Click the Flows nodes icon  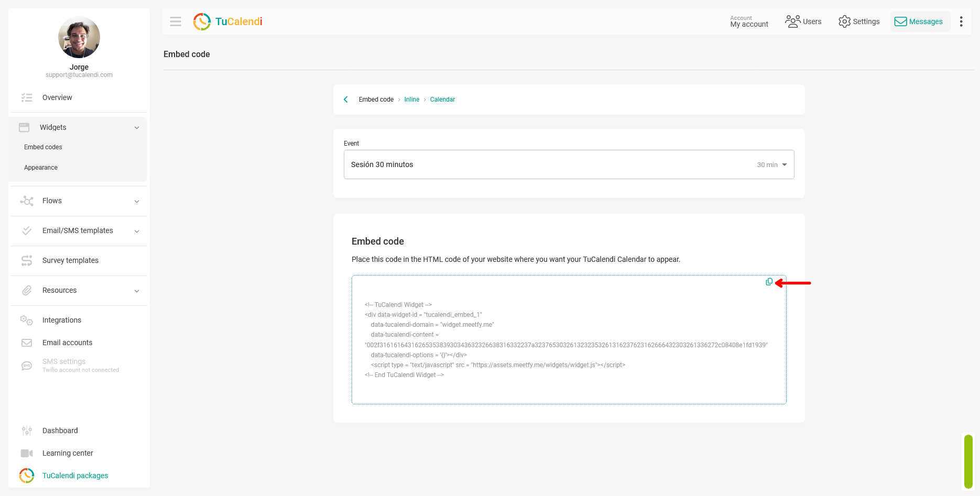tap(27, 201)
